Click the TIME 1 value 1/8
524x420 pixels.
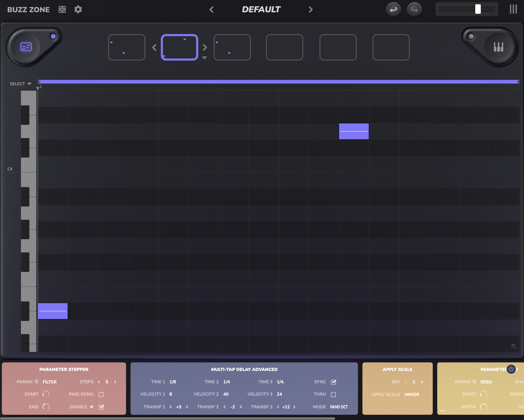point(173,382)
